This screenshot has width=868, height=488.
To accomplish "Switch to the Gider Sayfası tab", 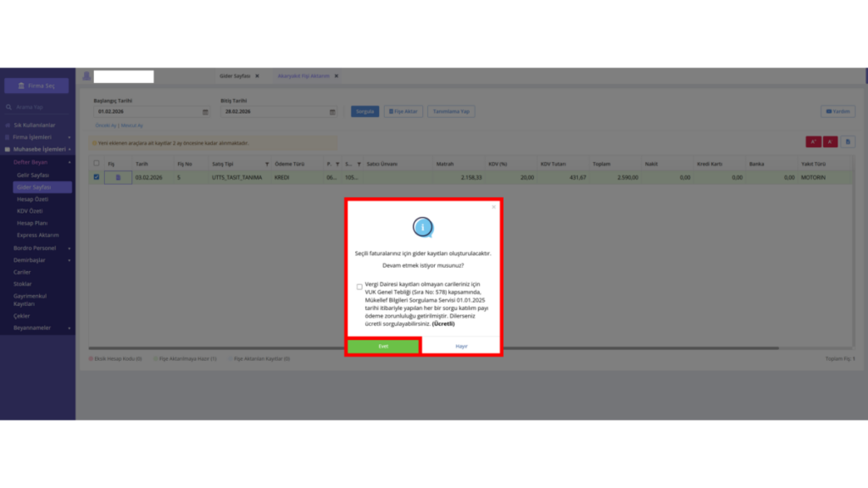I will pos(235,75).
